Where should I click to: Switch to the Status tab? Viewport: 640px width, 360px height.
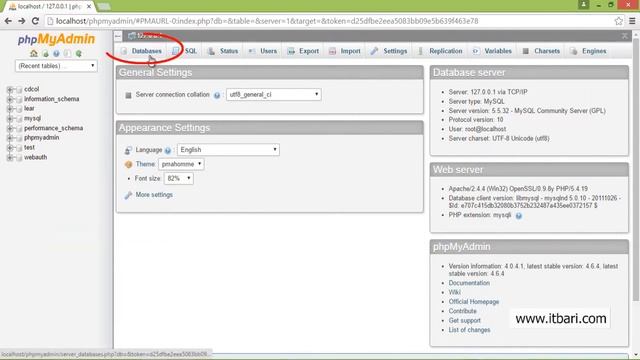click(x=223, y=51)
